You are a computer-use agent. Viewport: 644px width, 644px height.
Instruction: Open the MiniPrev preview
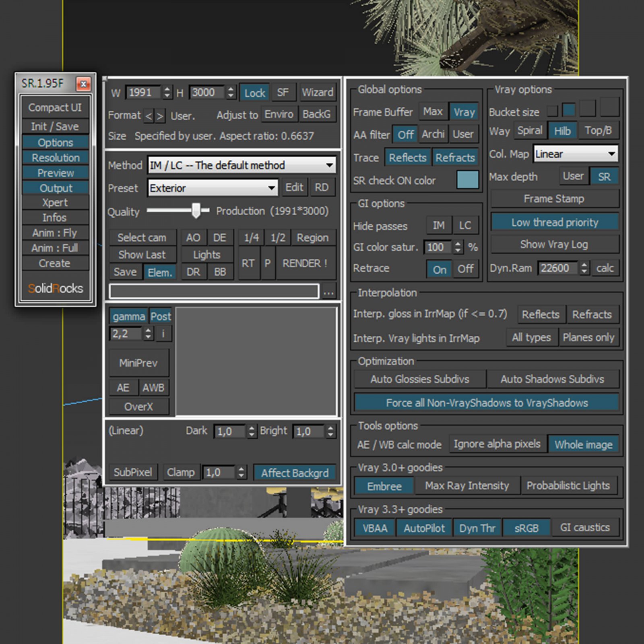coord(138,363)
